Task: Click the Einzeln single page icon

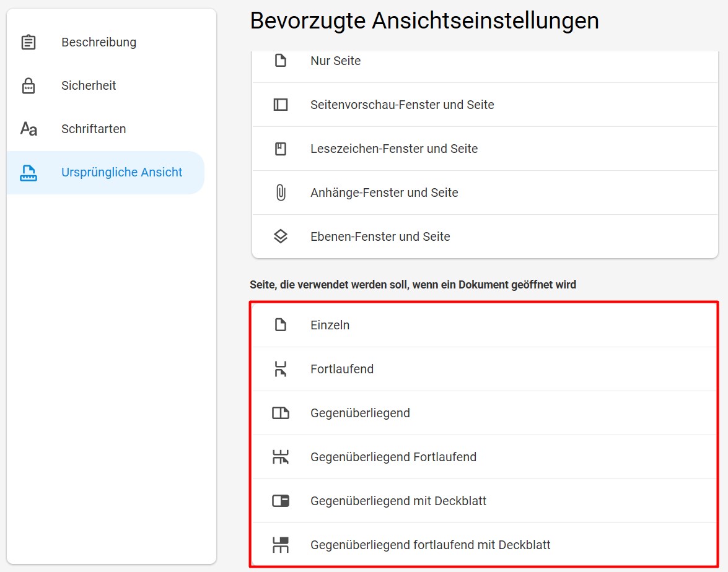Action: [281, 325]
